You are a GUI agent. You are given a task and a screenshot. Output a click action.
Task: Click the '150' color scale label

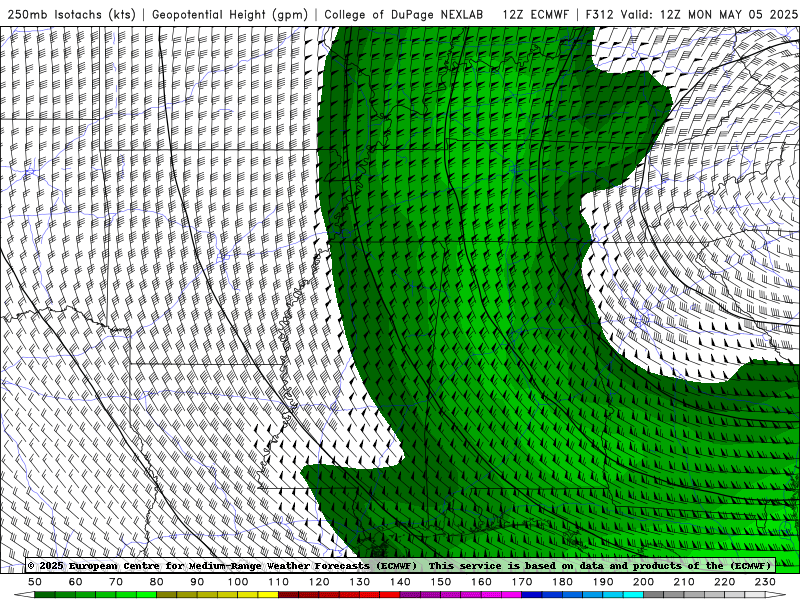coord(440,582)
